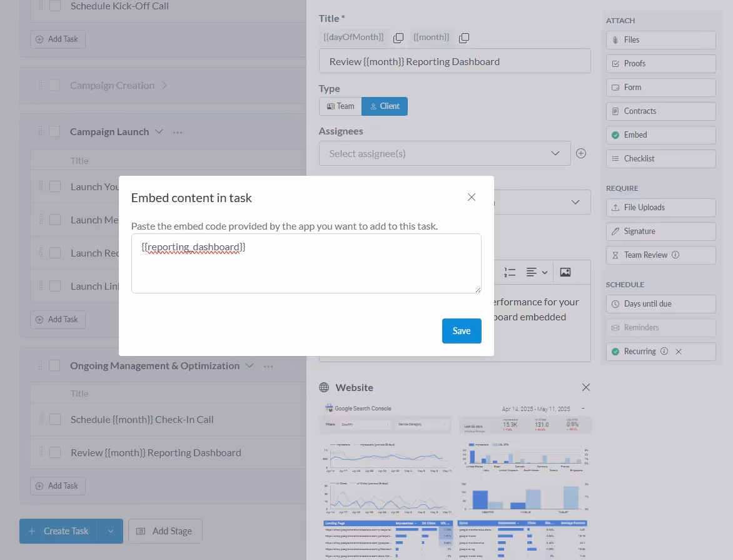Check the Launch Lin task checkbox
733x560 pixels.
(55, 286)
